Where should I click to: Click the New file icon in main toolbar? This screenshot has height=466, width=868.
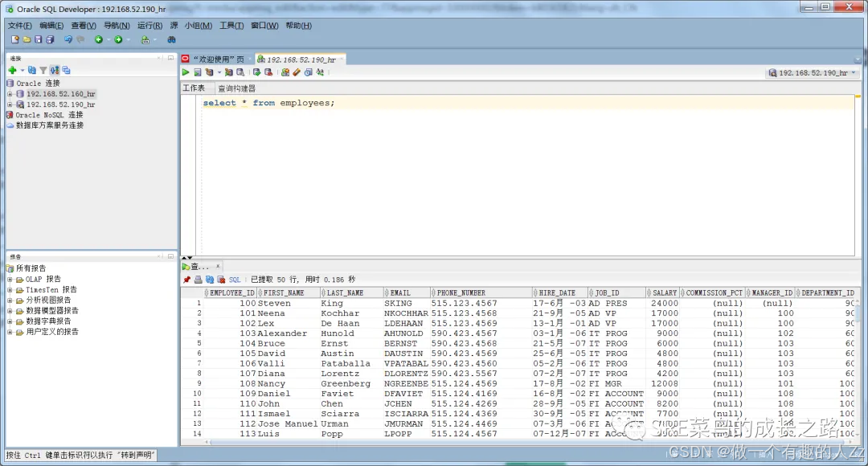coord(15,39)
